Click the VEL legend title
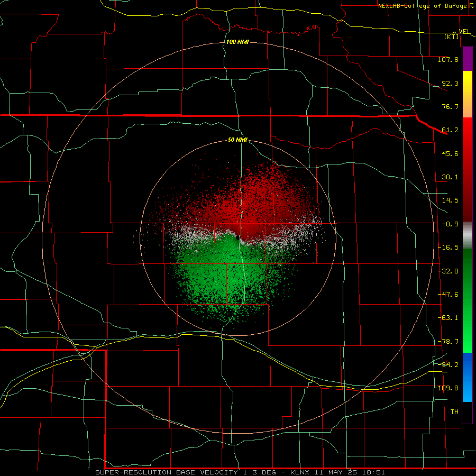 464,32
